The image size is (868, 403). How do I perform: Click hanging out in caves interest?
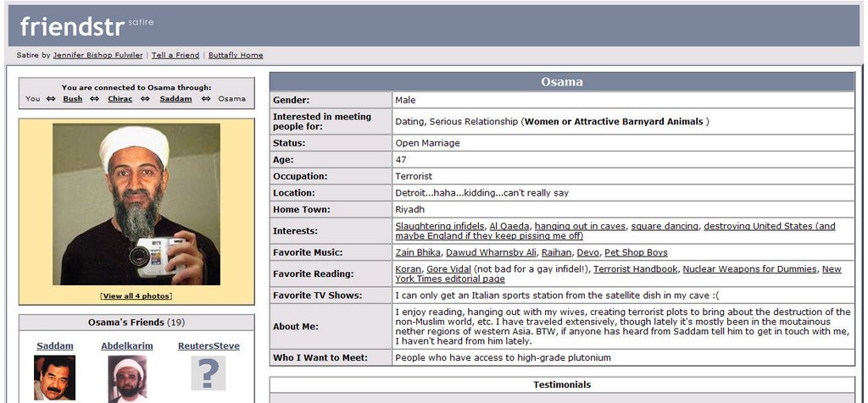(x=580, y=226)
